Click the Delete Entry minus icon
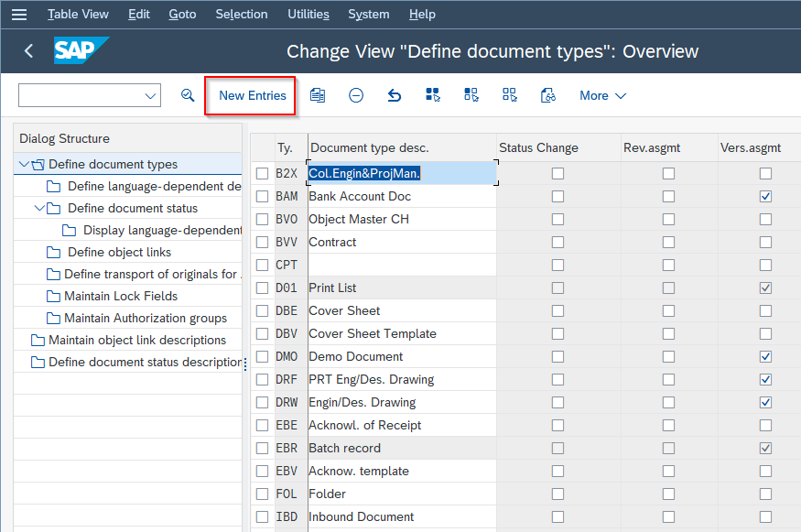The width and height of the screenshot is (801, 532). 355,95
